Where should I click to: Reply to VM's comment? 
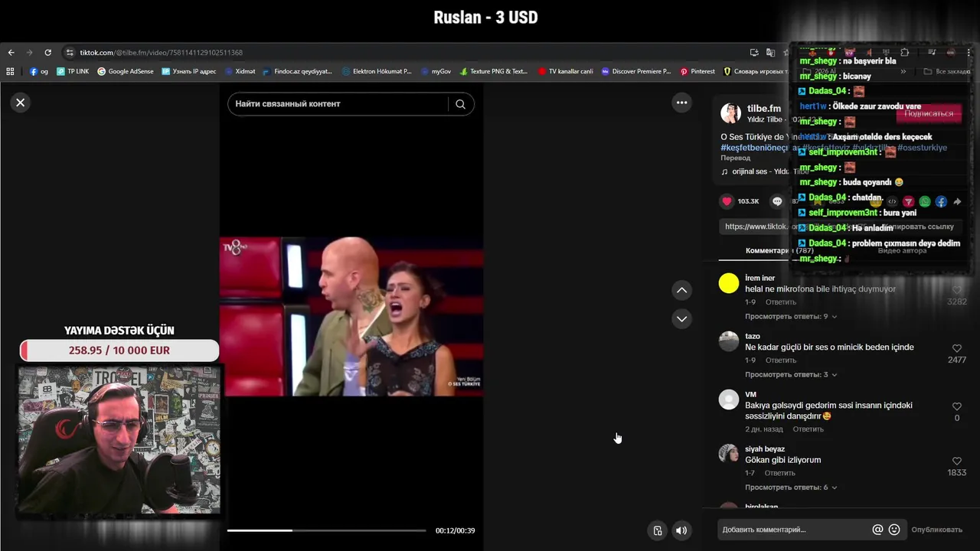808,429
